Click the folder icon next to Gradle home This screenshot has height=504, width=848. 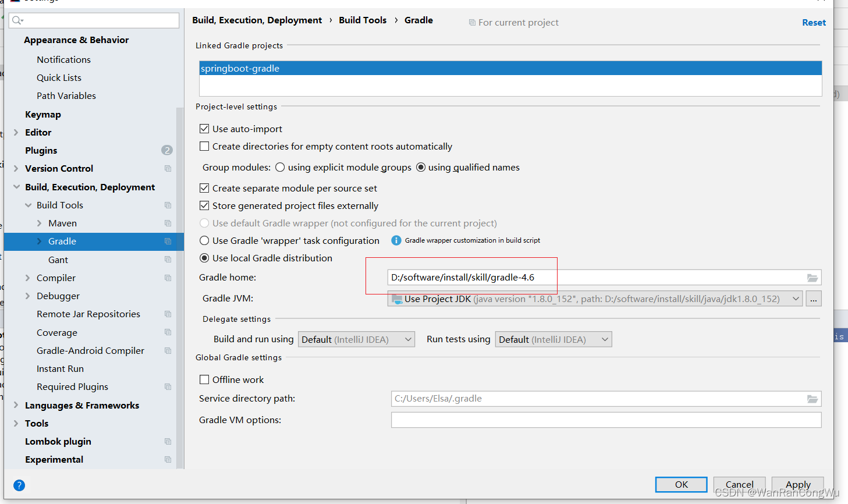click(812, 278)
